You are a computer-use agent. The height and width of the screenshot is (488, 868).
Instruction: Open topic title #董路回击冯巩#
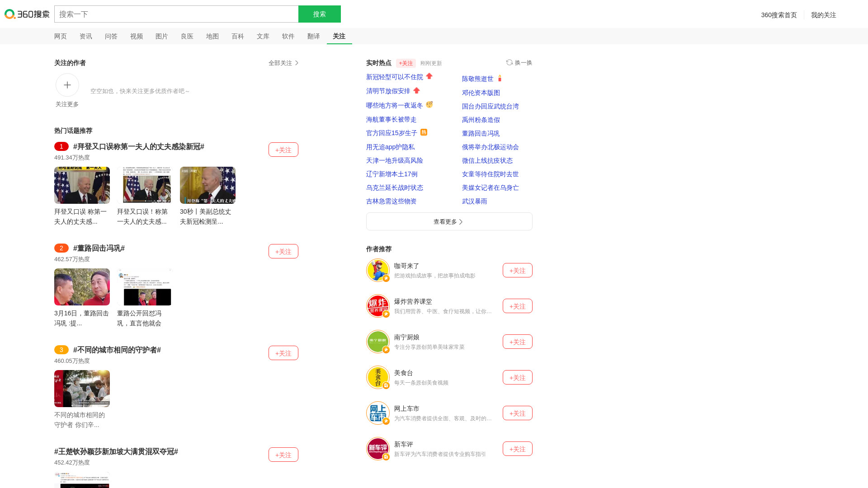[x=99, y=248]
